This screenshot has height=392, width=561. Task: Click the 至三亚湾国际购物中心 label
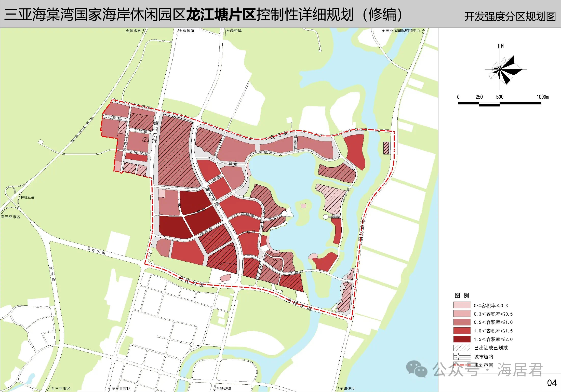[401, 31]
